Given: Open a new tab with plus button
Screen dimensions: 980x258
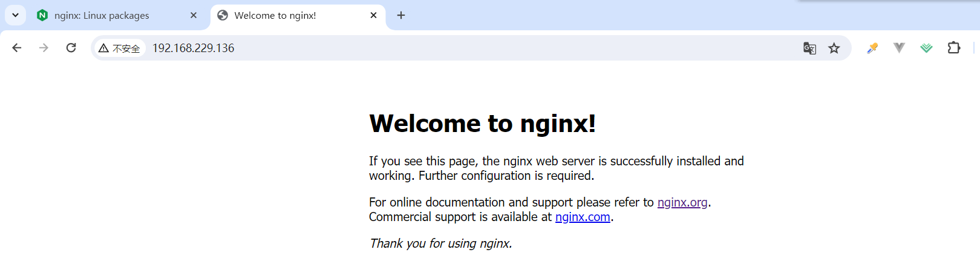Looking at the screenshot, I should click(401, 15).
